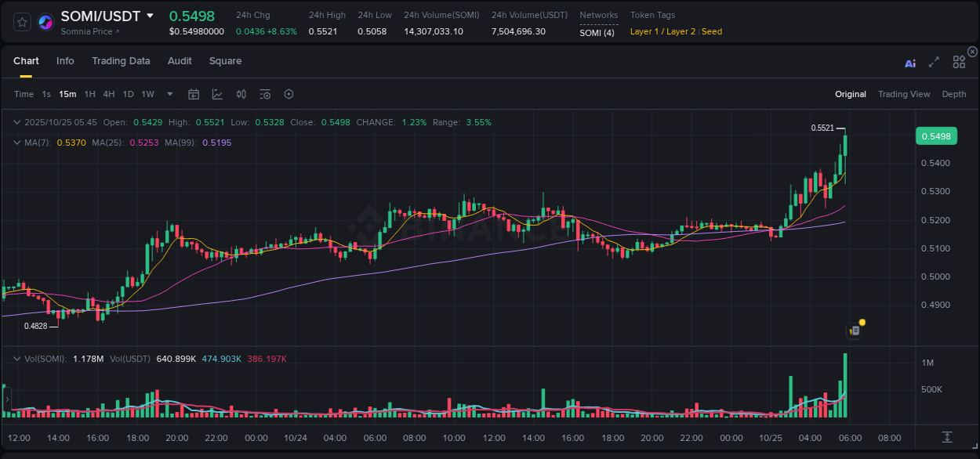Open chart settings via hexagon icon
980x459 pixels.
point(289,94)
